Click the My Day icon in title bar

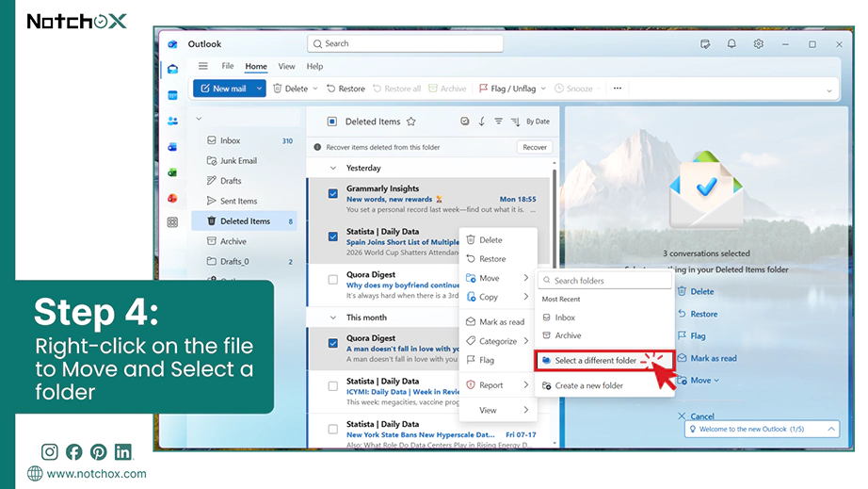click(705, 43)
